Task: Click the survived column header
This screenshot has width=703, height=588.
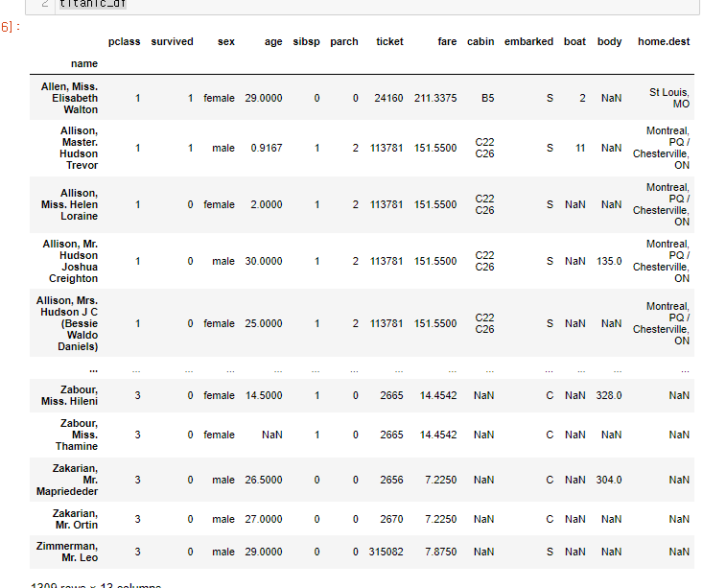Action: click(173, 41)
